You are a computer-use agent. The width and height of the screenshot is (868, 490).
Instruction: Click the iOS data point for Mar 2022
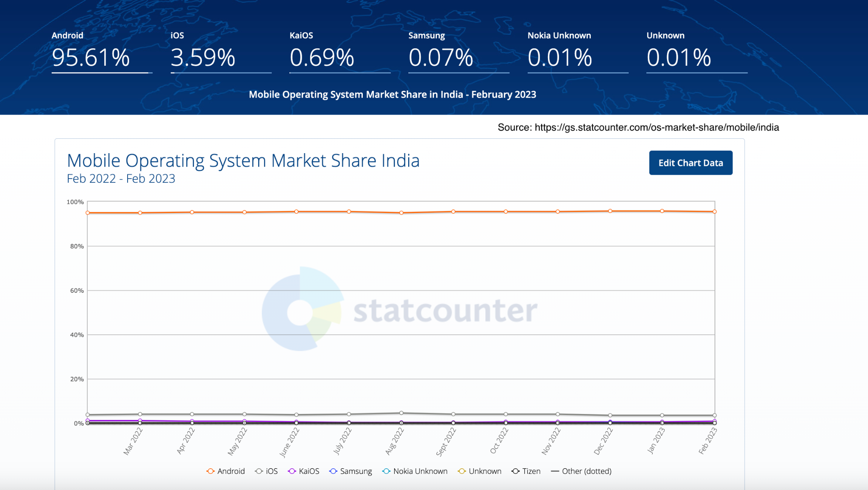coord(140,414)
